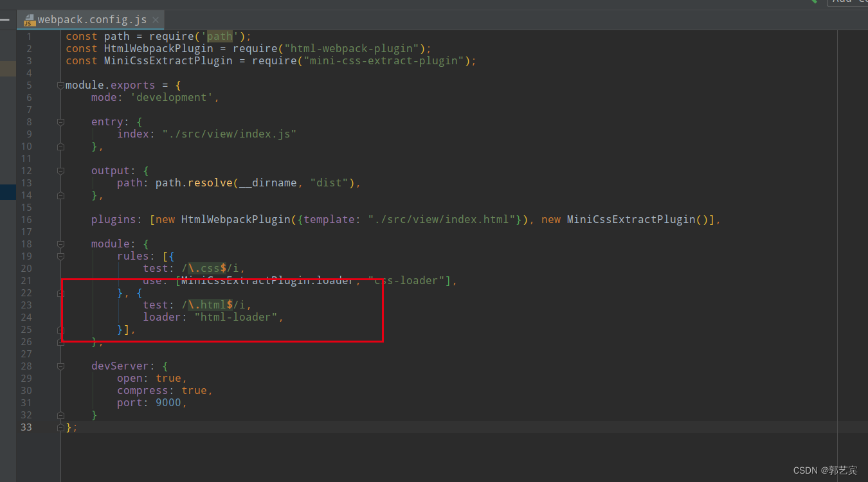The height and width of the screenshot is (482, 868).
Task: Click the loader key on line 24
Action: coord(161,317)
